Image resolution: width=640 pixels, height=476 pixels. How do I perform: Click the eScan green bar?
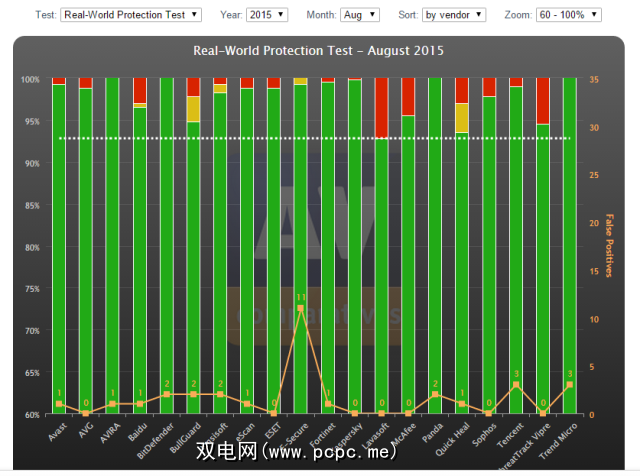[x=247, y=251]
